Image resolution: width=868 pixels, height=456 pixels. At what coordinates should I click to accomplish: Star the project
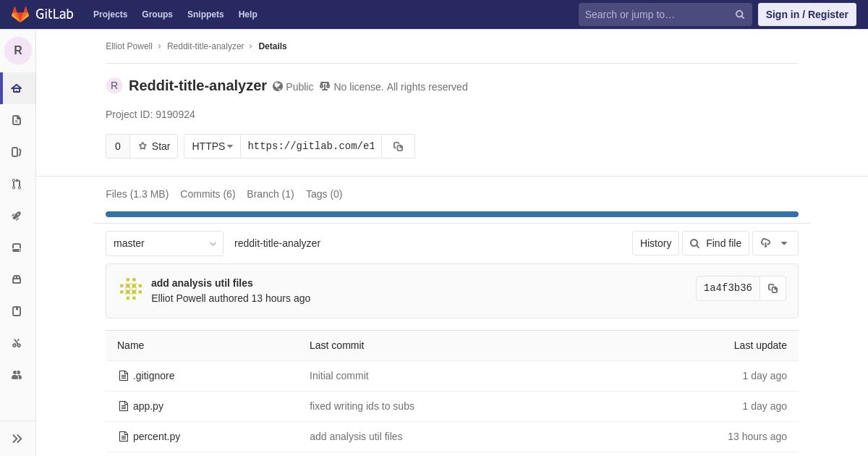click(x=154, y=146)
